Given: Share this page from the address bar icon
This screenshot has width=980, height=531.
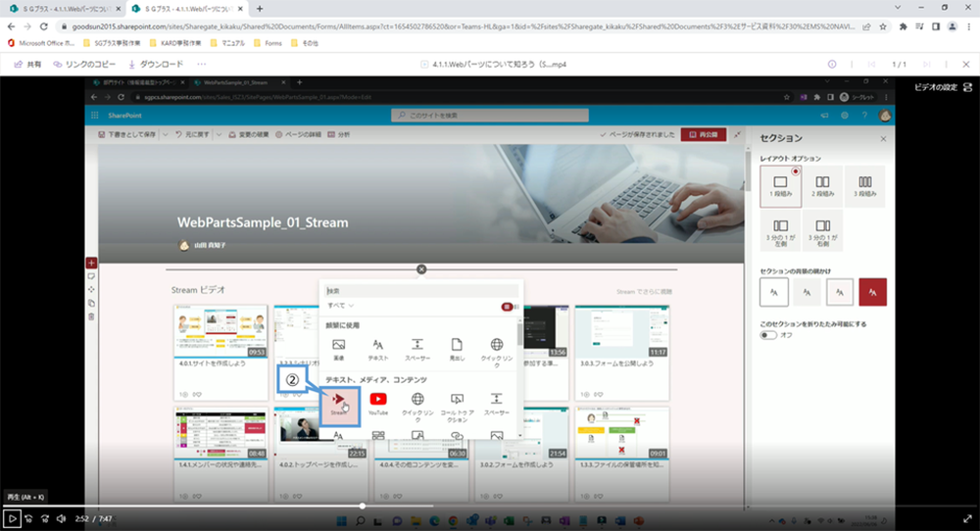Looking at the screenshot, I should [866, 26].
